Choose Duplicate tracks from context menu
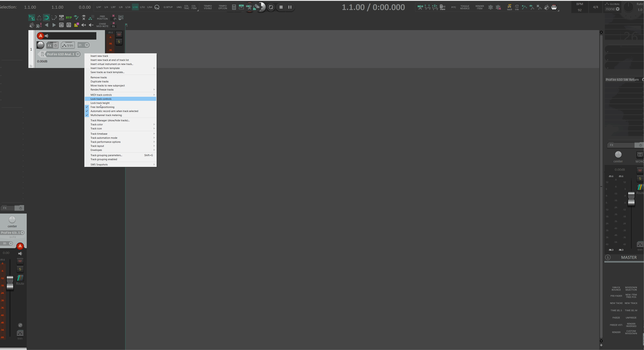Screen dimensions: 644x350 (100, 82)
